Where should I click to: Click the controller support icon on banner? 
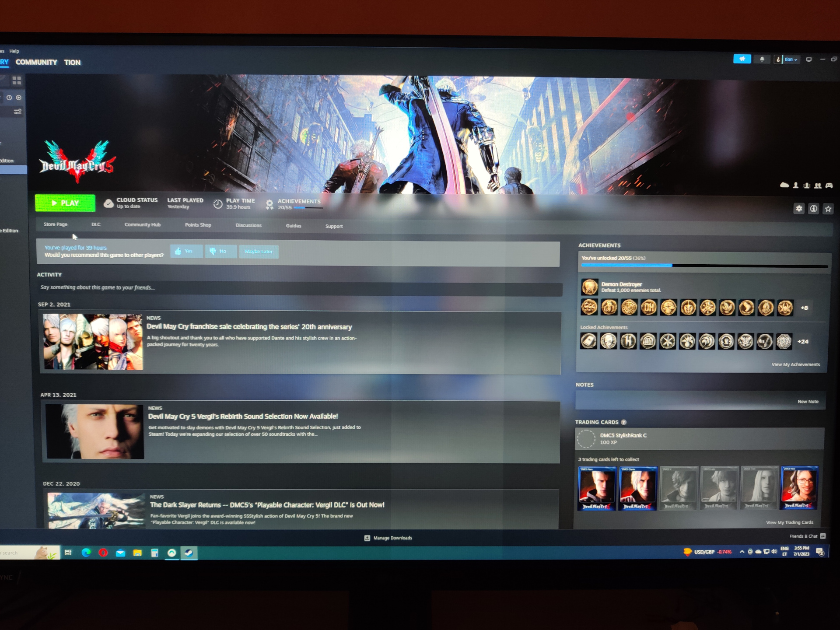[829, 185]
